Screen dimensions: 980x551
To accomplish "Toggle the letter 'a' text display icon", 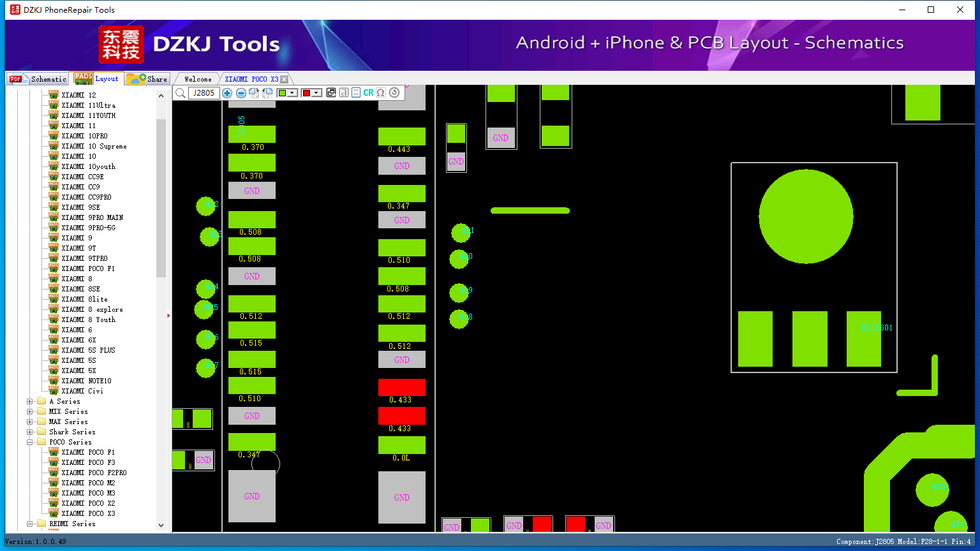I will click(x=344, y=93).
